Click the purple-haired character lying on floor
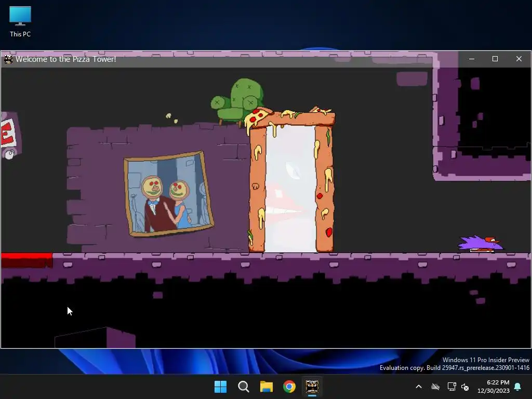 point(481,244)
